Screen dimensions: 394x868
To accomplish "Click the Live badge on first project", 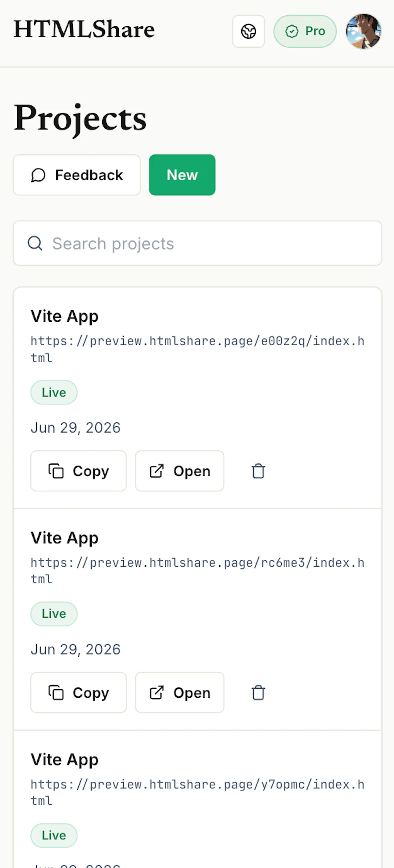I will coord(54,392).
